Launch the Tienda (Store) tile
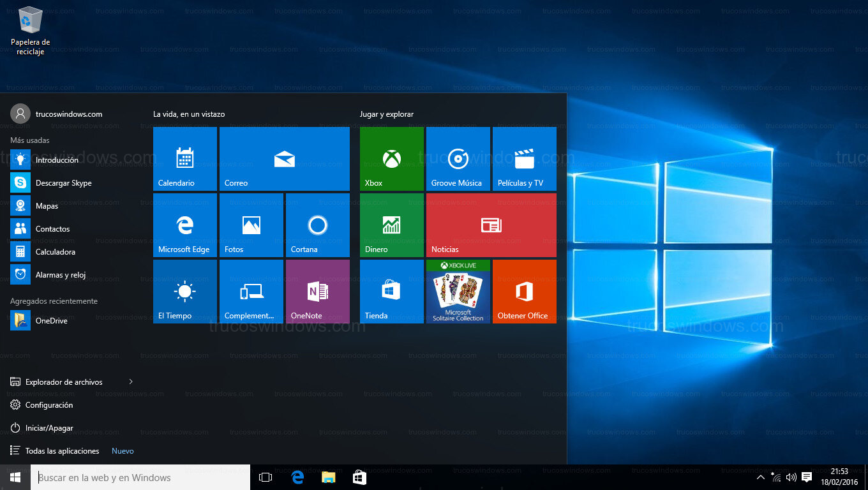Screen dimensions: 868x490 [391, 291]
